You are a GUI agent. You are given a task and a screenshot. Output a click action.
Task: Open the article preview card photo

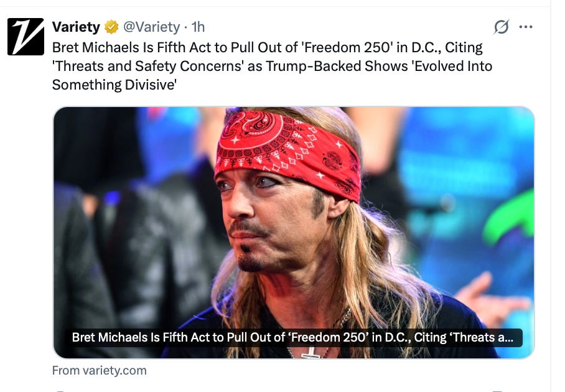(x=294, y=232)
